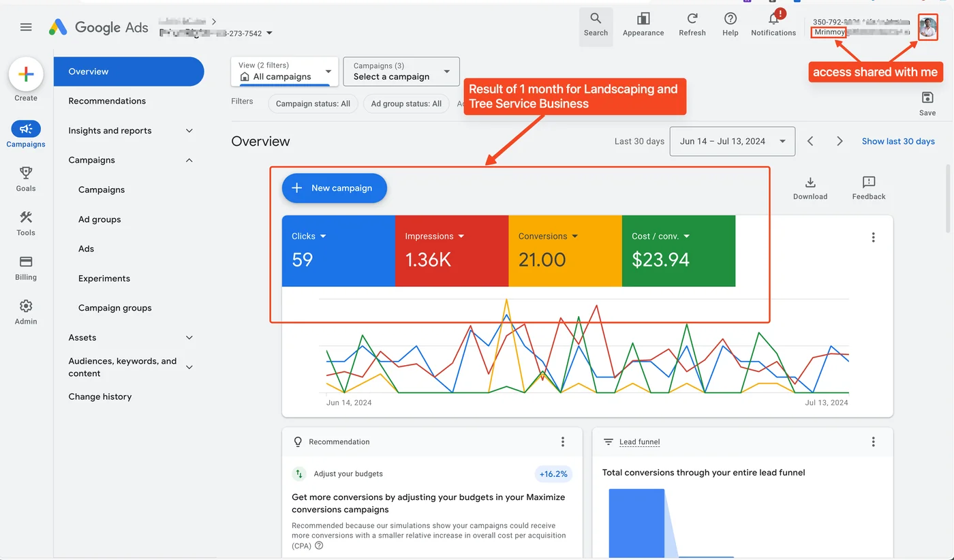Open Appearance settings
Viewport: 954px width, 560px height.
pos(643,27)
